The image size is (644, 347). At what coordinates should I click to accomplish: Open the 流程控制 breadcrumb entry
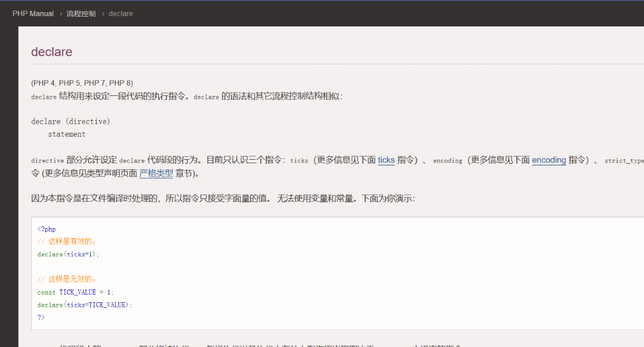pos(80,13)
